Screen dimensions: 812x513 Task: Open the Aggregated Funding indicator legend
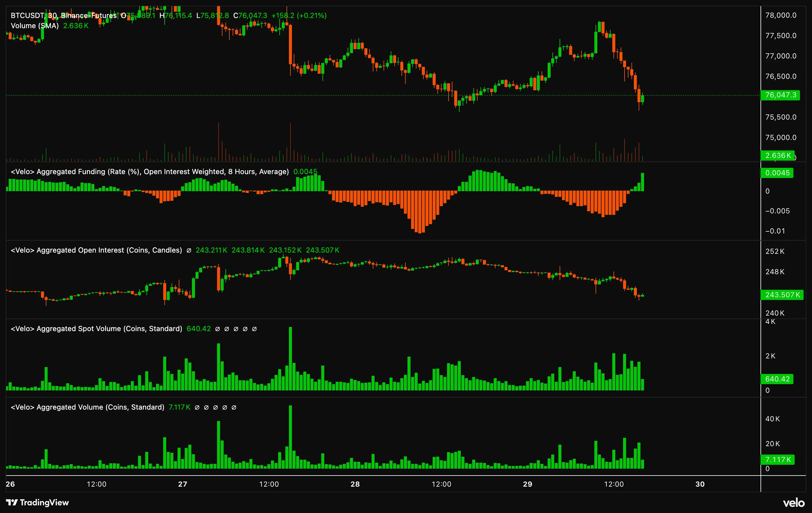point(149,171)
